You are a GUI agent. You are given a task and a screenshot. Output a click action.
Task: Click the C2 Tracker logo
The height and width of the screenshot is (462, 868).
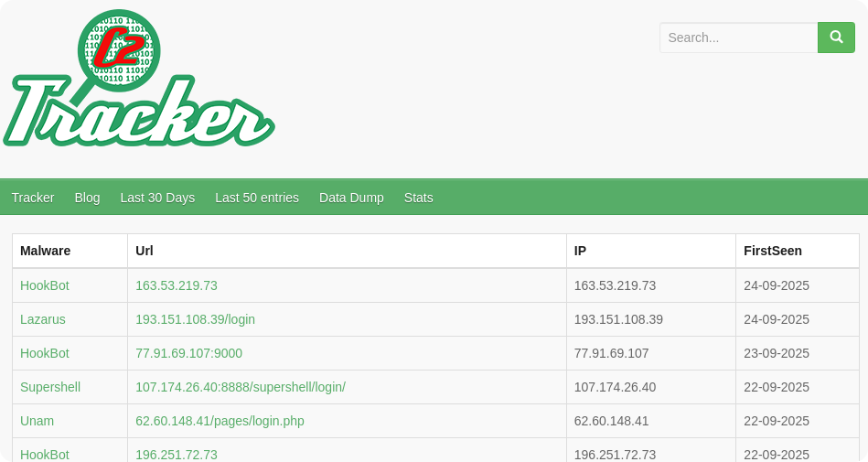click(137, 82)
